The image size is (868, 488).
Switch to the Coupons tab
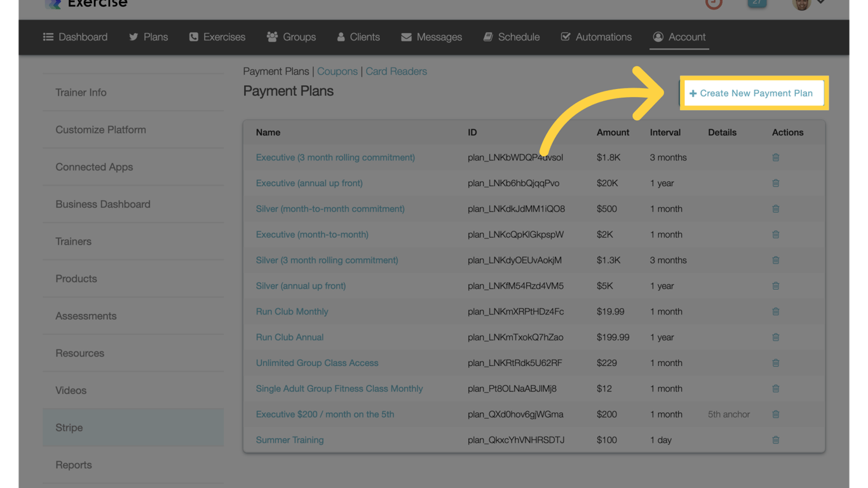[x=337, y=71]
